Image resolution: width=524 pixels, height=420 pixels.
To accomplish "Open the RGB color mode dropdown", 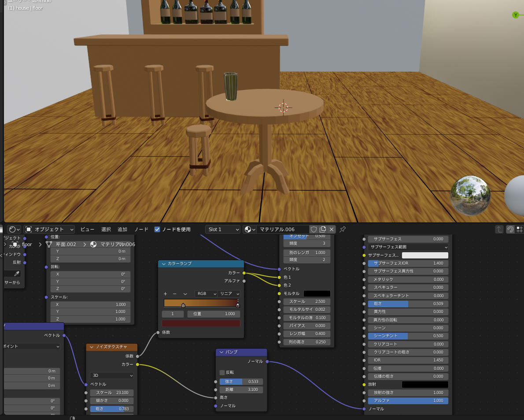I will pyautogui.click(x=206, y=294).
